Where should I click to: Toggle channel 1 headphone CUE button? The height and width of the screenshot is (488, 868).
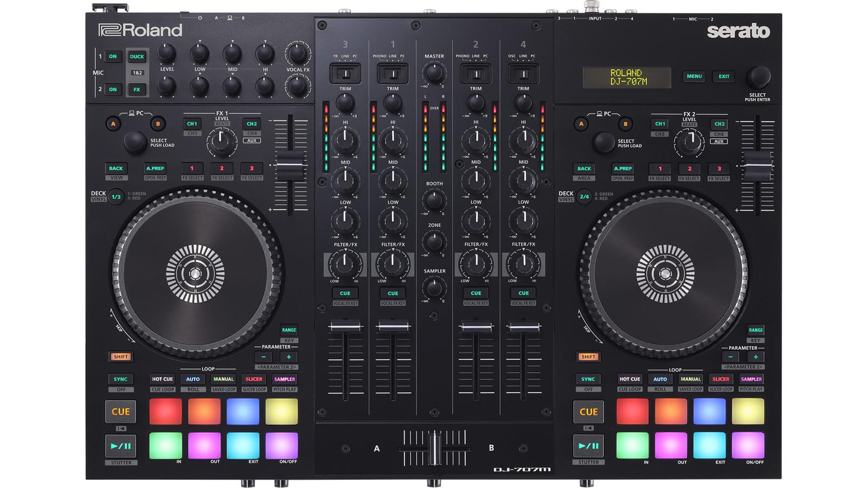tap(393, 293)
